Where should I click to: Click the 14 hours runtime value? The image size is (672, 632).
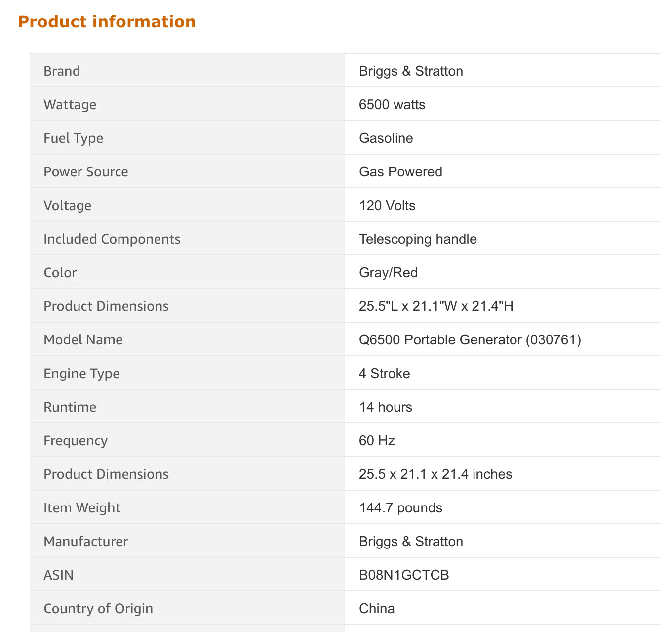pyautogui.click(x=385, y=407)
